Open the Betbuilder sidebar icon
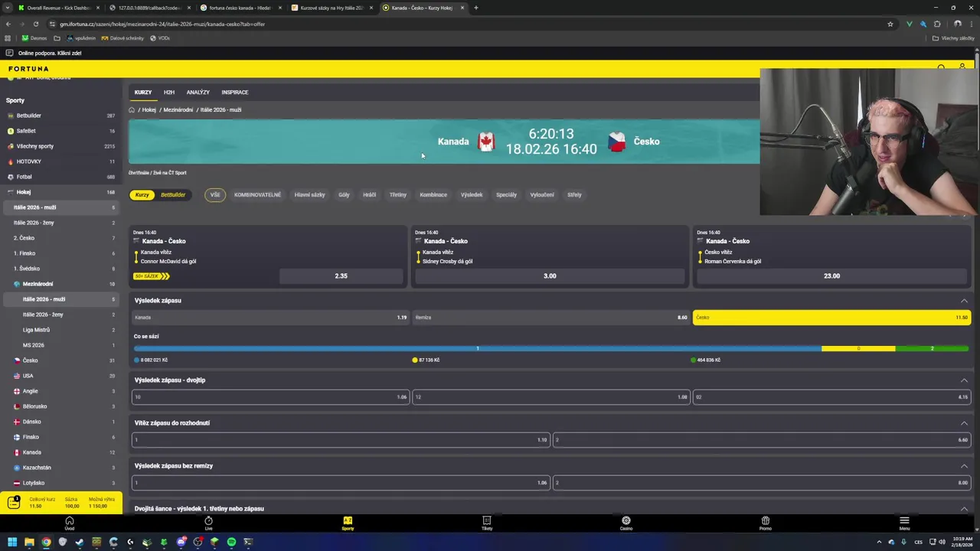The image size is (980, 551). [x=11, y=116]
